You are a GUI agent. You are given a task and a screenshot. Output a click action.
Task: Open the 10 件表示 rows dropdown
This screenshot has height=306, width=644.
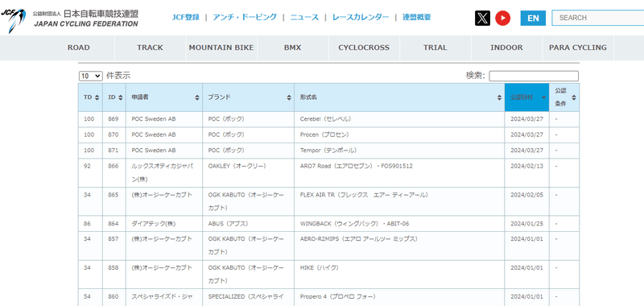pos(91,76)
